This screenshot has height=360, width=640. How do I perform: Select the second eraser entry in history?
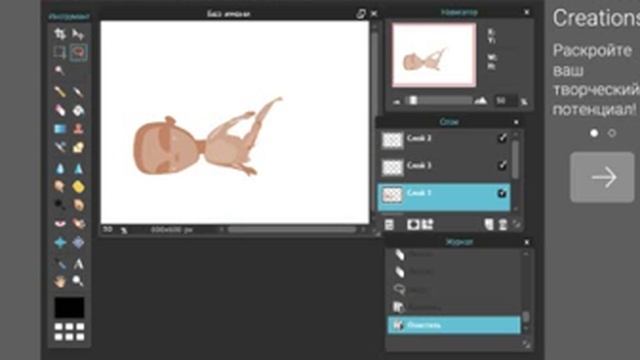coord(454,272)
